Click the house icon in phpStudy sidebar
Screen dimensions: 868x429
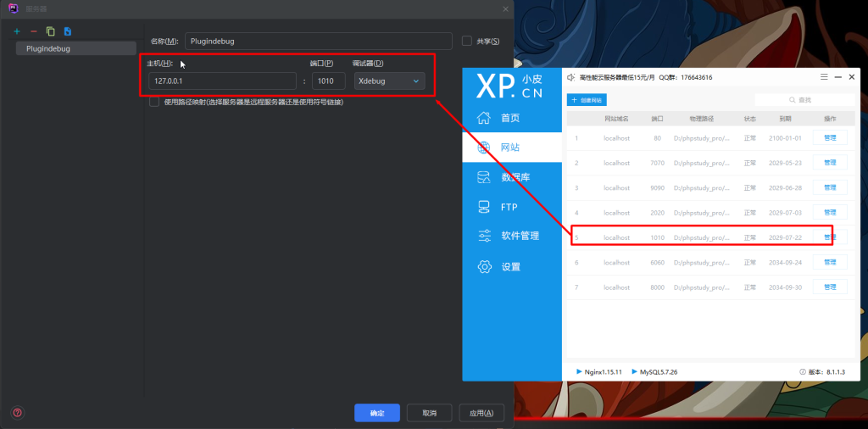tap(484, 117)
